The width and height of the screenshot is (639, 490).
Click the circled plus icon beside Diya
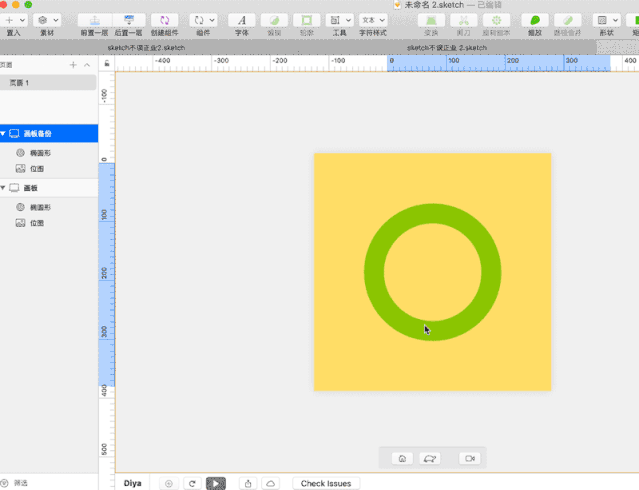coord(168,483)
